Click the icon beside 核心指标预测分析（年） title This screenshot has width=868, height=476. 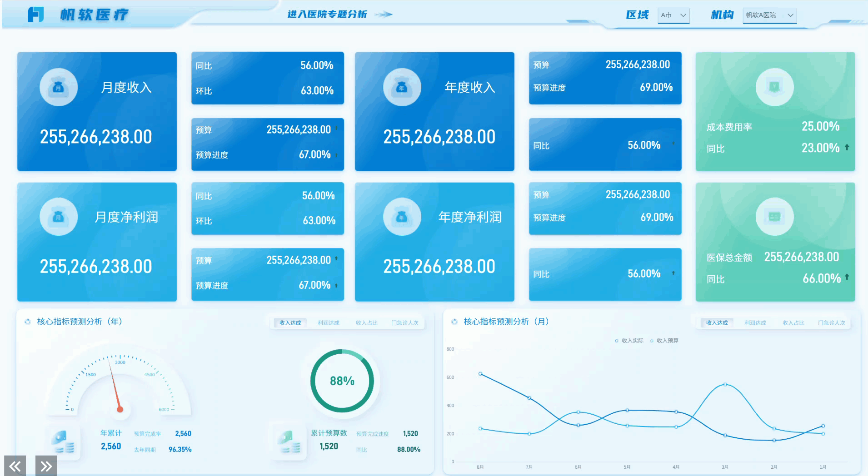coord(28,322)
